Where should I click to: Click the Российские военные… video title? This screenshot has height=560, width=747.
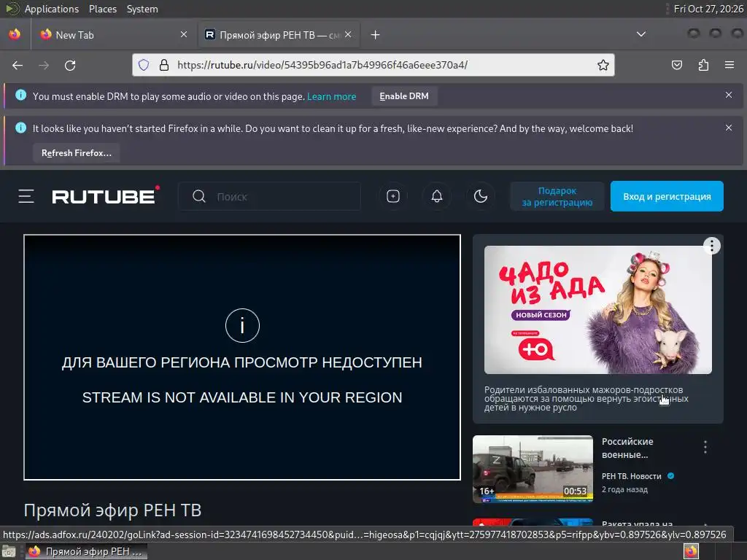627,448
